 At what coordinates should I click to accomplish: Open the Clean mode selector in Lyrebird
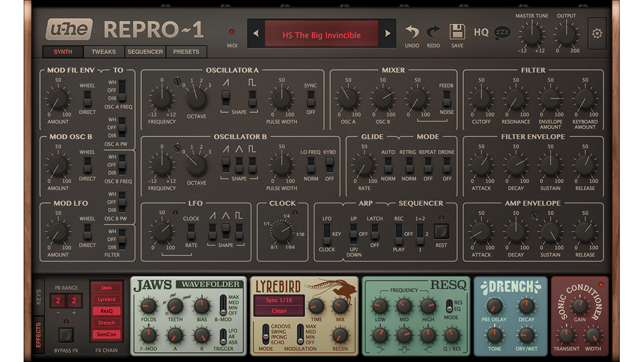click(279, 311)
